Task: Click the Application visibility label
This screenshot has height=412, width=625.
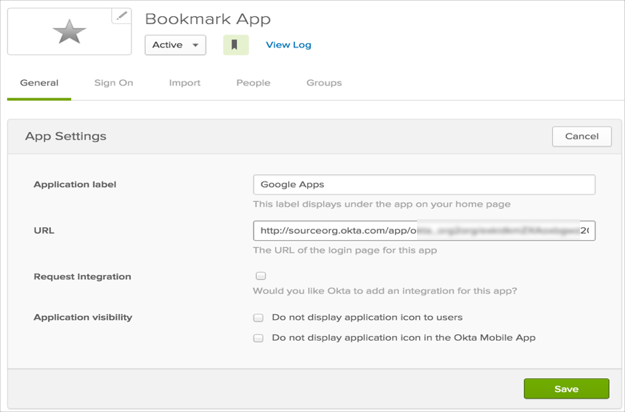Action: coord(83,317)
